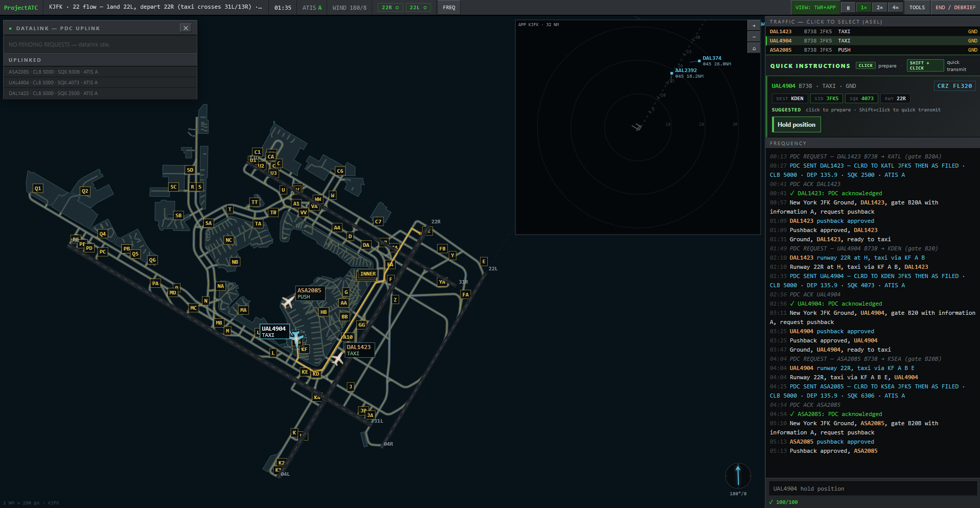
Task: Click the ASA2085 PUSH data tag on map
Action: coord(310,293)
